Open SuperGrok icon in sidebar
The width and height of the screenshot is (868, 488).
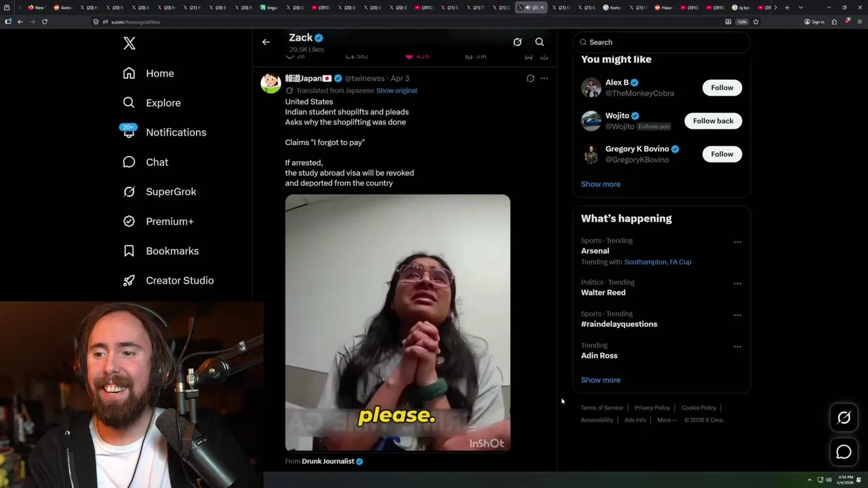pyautogui.click(x=129, y=192)
